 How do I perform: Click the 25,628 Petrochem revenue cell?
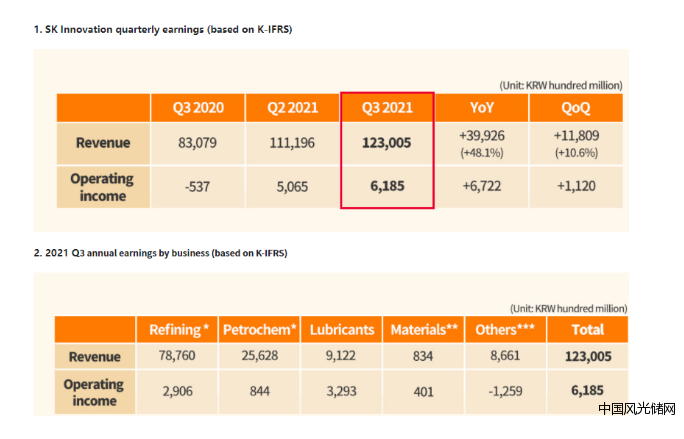(259, 356)
